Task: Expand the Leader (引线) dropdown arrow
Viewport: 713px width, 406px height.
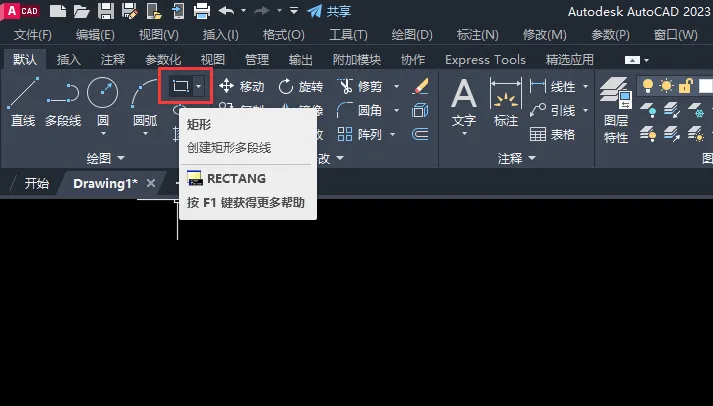Action: [x=585, y=110]
